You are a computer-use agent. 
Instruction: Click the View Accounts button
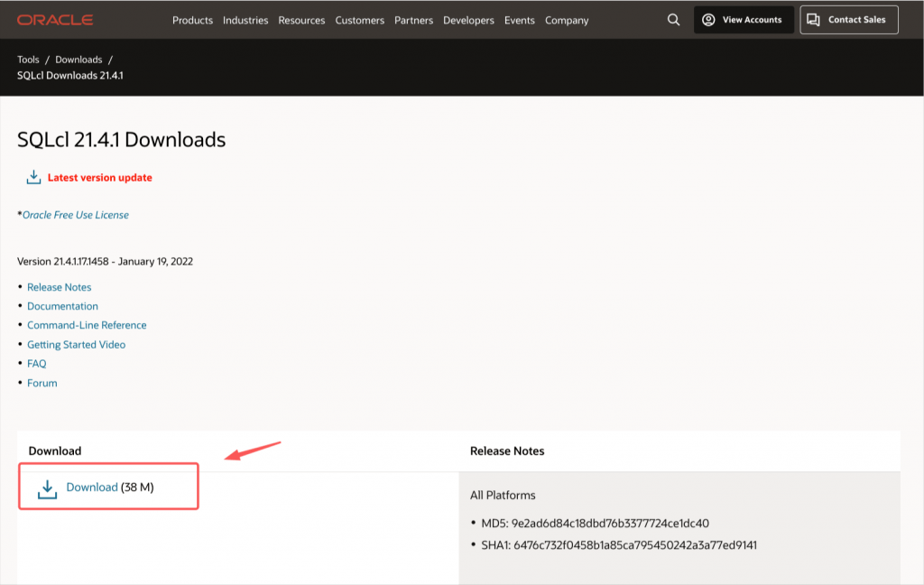click(744, 20)
